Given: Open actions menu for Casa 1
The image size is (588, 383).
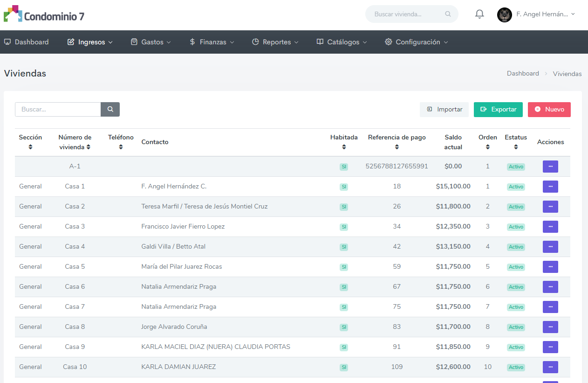Looking at the screenshot, I should click(550, 187).
